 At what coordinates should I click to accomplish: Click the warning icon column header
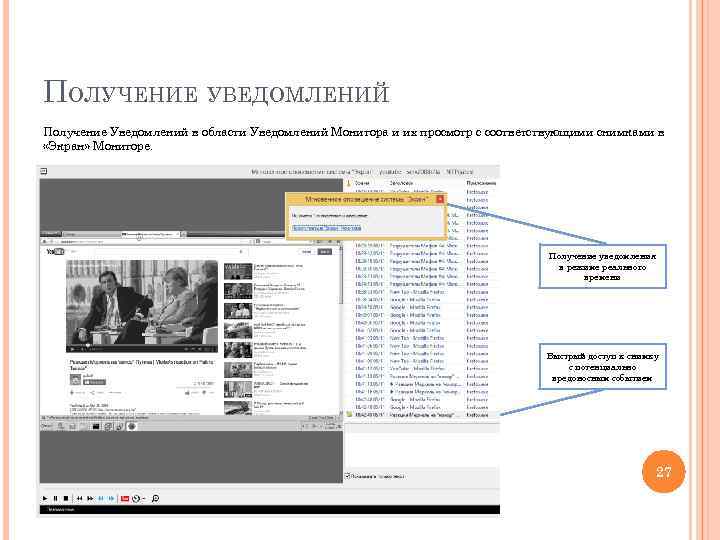(x=349, y=183)
